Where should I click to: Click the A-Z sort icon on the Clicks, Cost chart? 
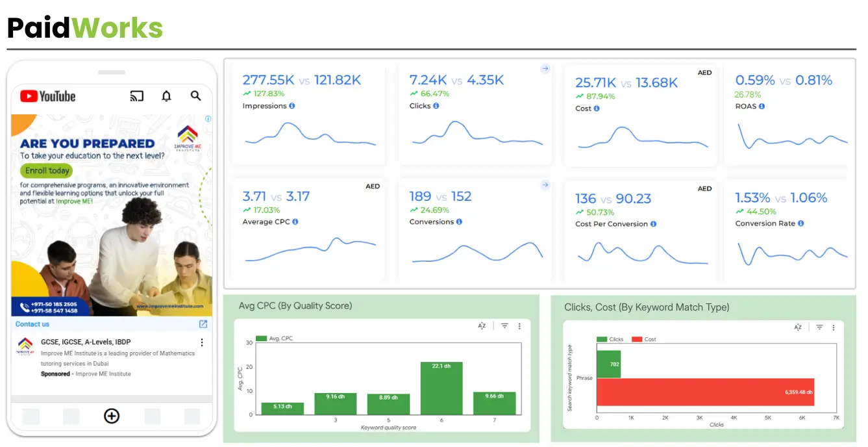click(x=799, y=327)
